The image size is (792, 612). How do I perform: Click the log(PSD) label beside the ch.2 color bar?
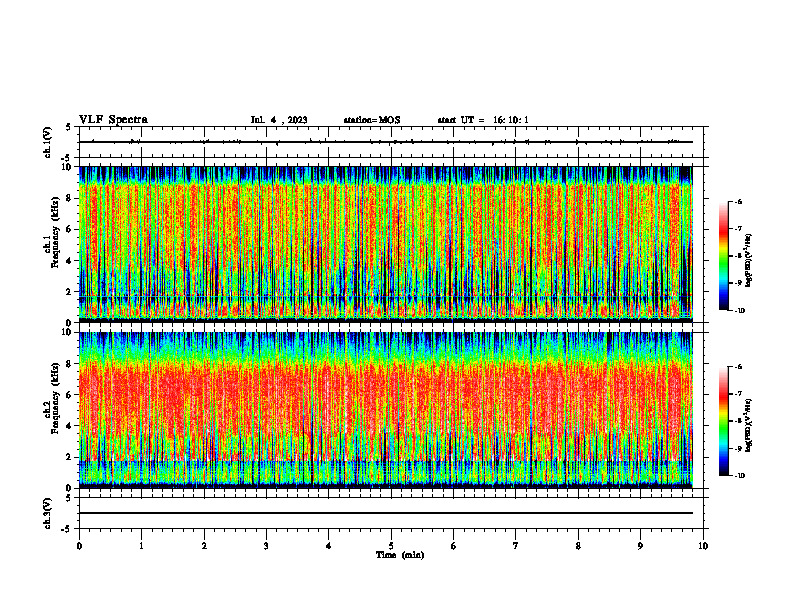(748, 425)
